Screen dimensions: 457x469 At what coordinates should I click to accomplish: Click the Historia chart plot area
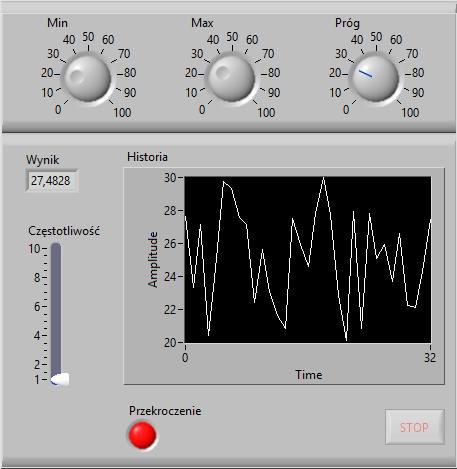click(308, 260)
